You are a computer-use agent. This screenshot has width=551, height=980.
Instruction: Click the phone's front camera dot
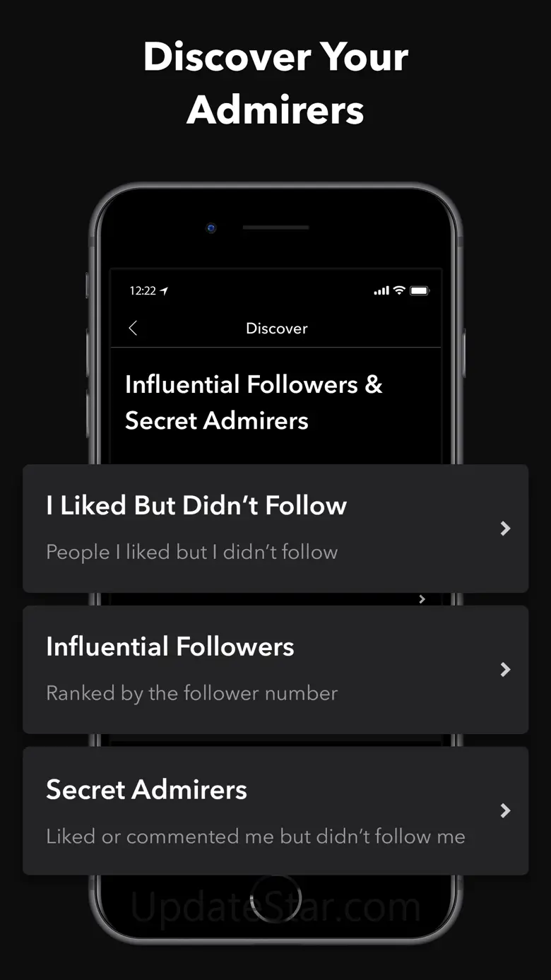coord(211,228)
